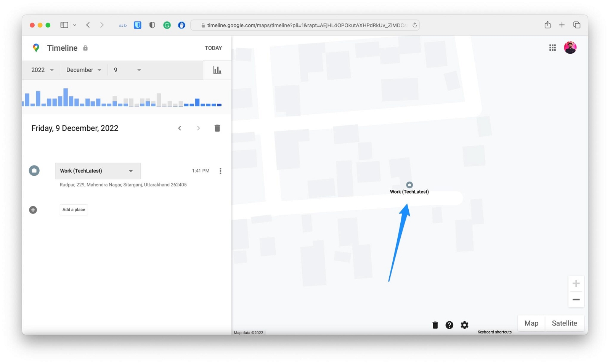Viewport: 610px width, 364px height.
Task: Open the Google apps grid
Action: pyautogui.click(x=552, y=48)
